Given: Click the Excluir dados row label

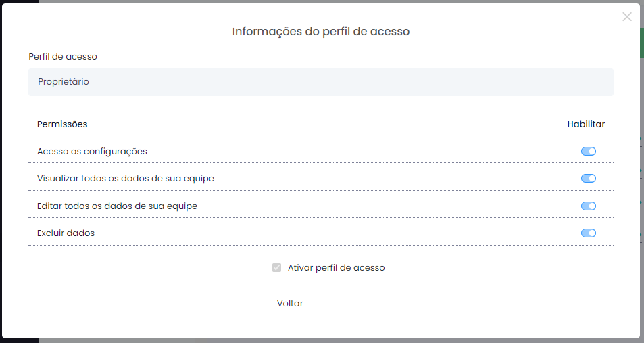Looking at the screenshot, I should tap(66, 233).
